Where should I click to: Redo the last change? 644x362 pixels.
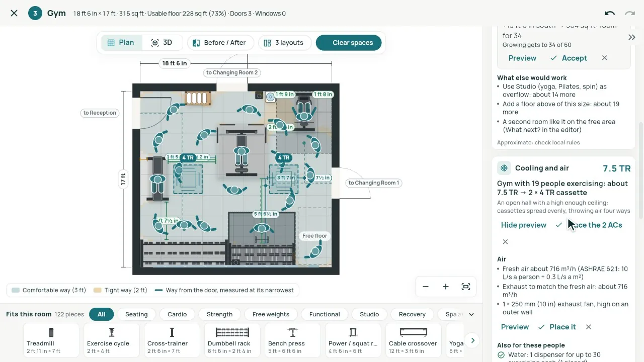coord(630,13)
